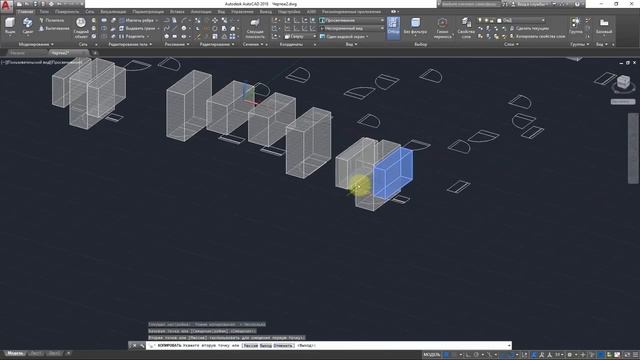Switch to the Surface (Поверхность) ribbon tab
640x360 pixels.
point(67,11)
